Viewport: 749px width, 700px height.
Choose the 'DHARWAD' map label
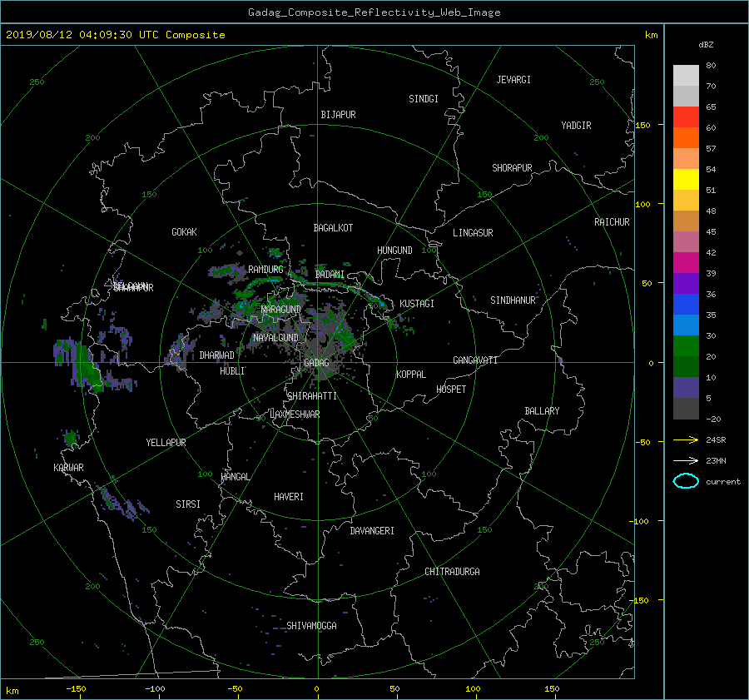(217, 355)
